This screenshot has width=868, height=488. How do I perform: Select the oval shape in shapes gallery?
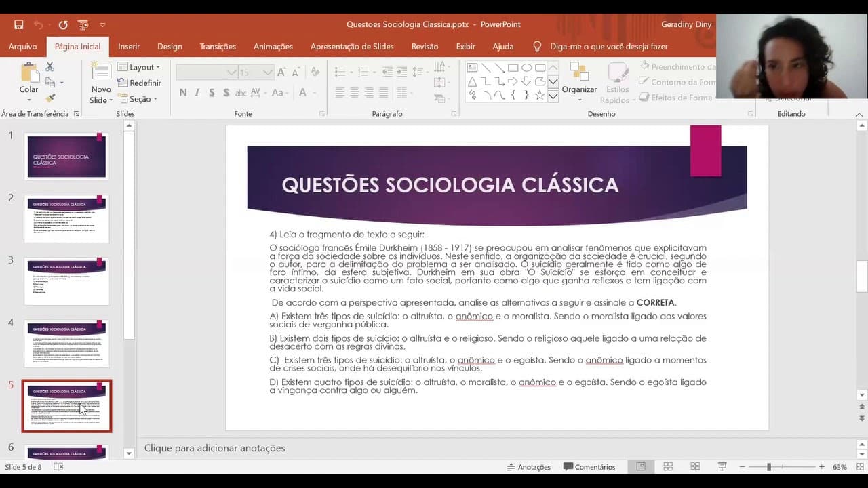tap(526, 68)
